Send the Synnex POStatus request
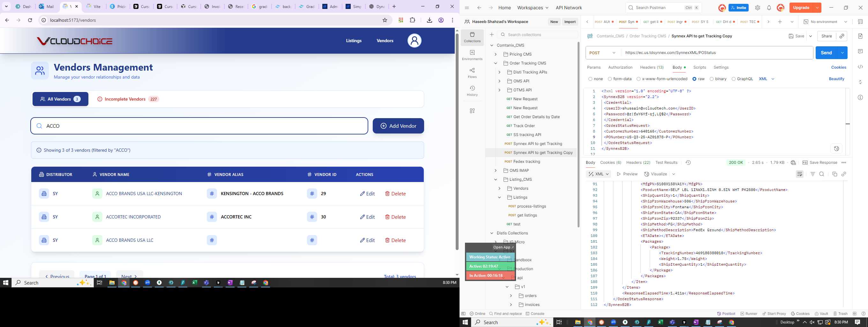The width and height of the screenshot is (868, 327). pos(826,53)
